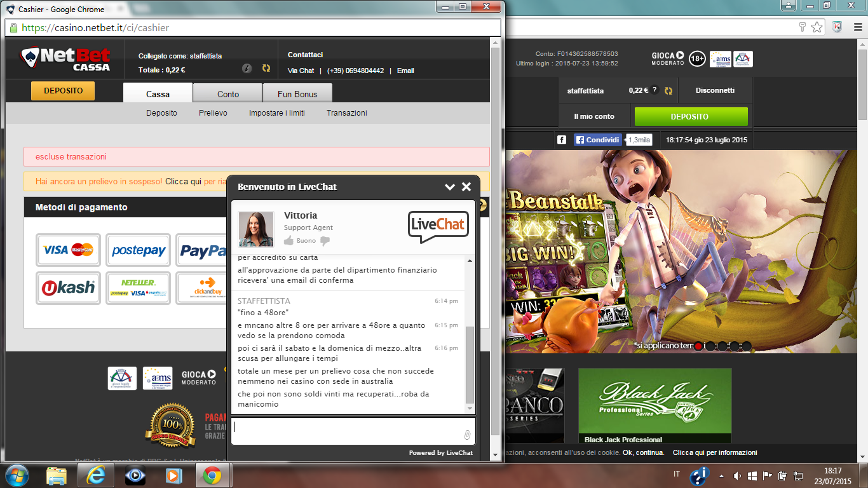Screen dimensions: 868x488
Task: Click the Chrome user profile icon button
Action: [788, 5]
